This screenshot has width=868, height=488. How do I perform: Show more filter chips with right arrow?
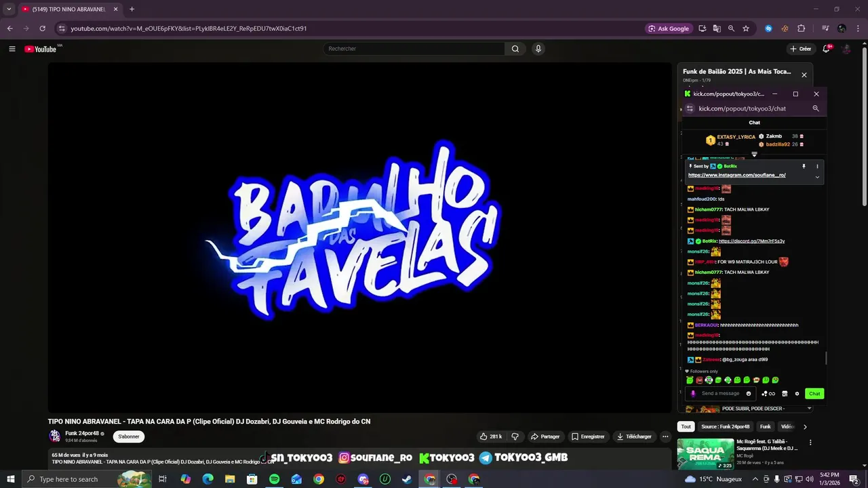pos(805,427)
